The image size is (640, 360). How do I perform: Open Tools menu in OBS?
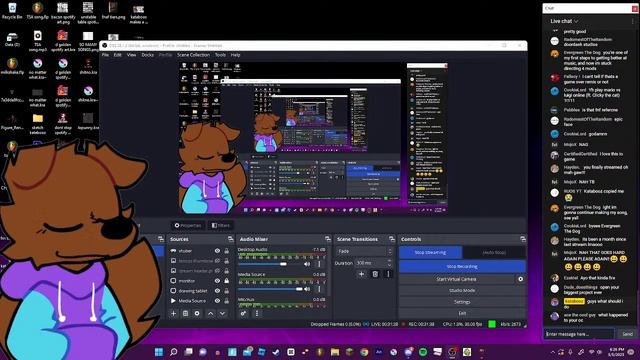click(x=220, y=55)
